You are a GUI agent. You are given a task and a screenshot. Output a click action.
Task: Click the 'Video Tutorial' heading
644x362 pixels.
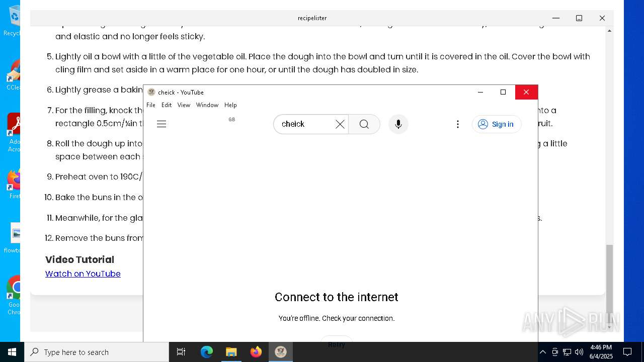click(79, 259)
